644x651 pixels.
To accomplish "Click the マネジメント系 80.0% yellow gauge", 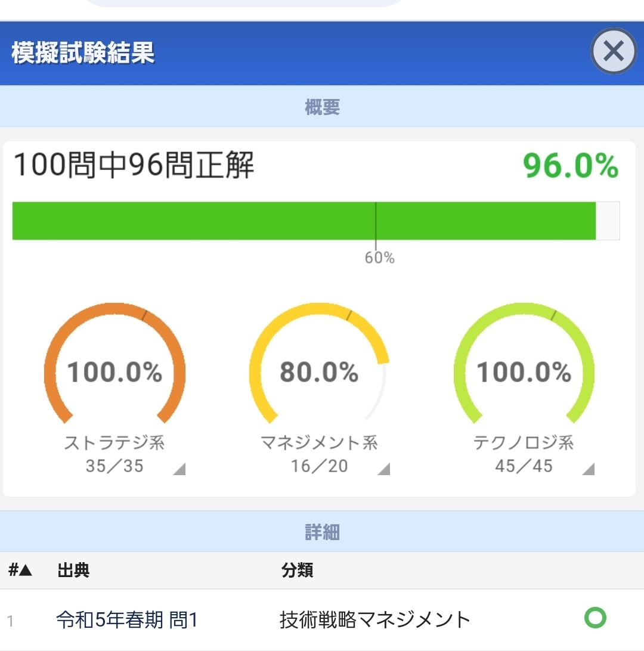I will tap(319, 364).
